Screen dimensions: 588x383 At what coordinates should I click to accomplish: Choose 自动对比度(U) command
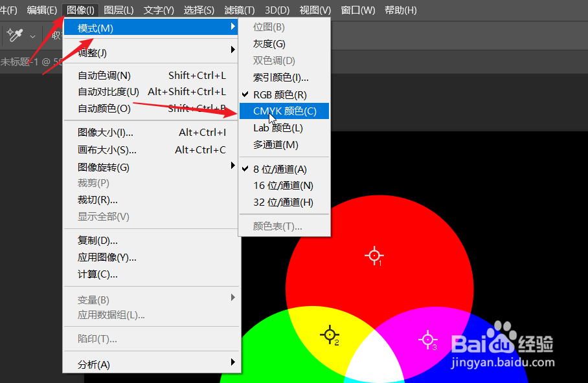point(151,92)
